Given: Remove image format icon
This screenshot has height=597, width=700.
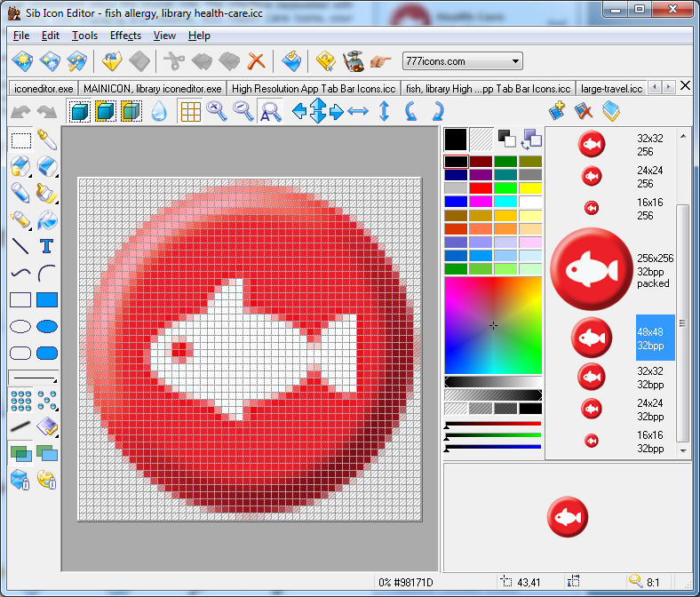Looking at the screenshot, I should (x=583, y=111).
